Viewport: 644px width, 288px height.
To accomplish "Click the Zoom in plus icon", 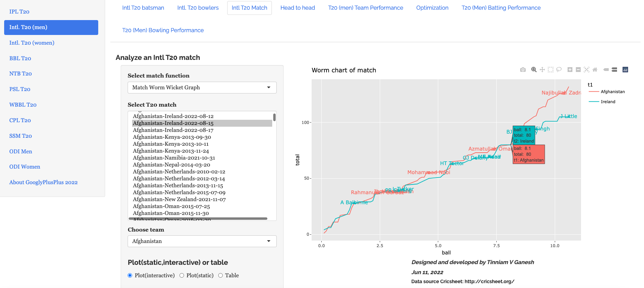I will coord(570,70).
